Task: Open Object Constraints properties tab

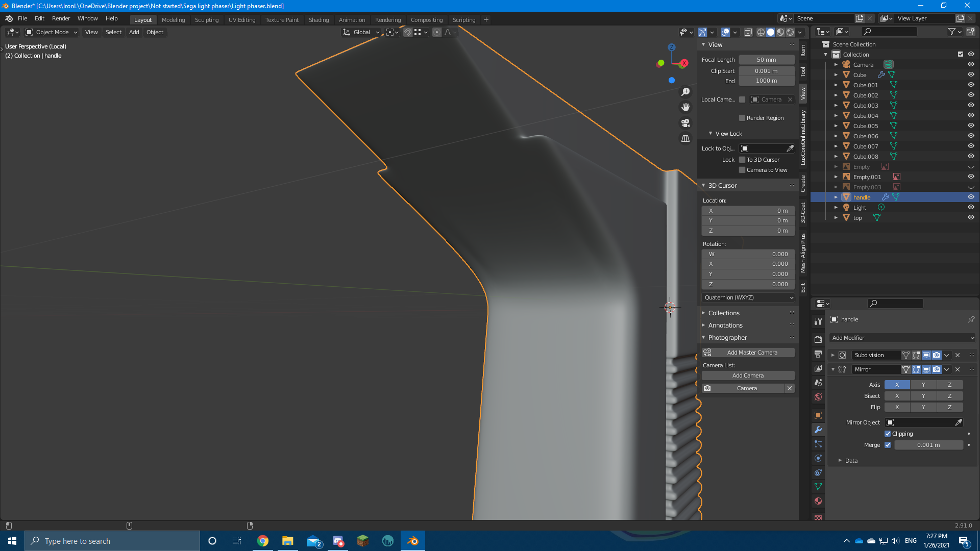Action: (x=818, y=472)
